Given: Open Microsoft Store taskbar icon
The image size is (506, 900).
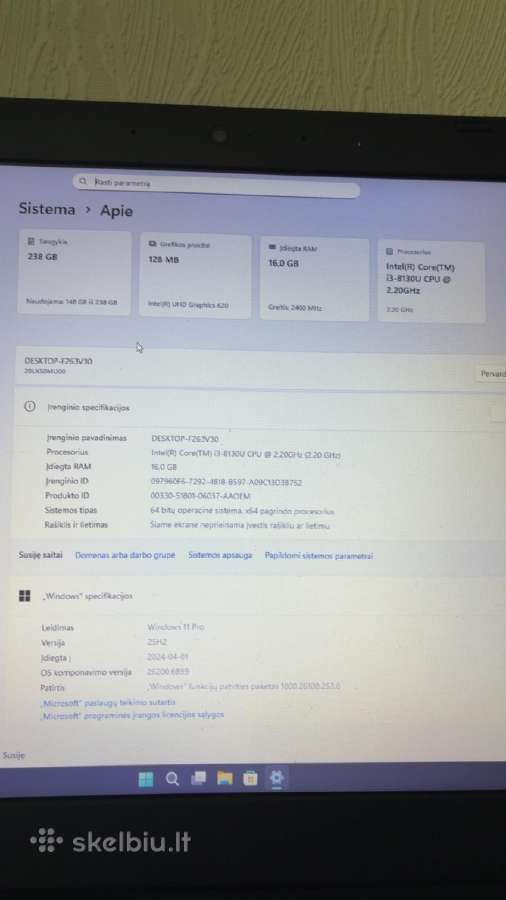Looking at the screenshot, I should 251,778.
